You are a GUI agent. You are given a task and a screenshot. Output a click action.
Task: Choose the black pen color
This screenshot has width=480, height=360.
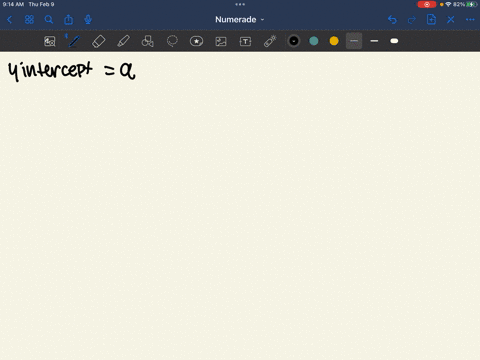pos(294,41)
